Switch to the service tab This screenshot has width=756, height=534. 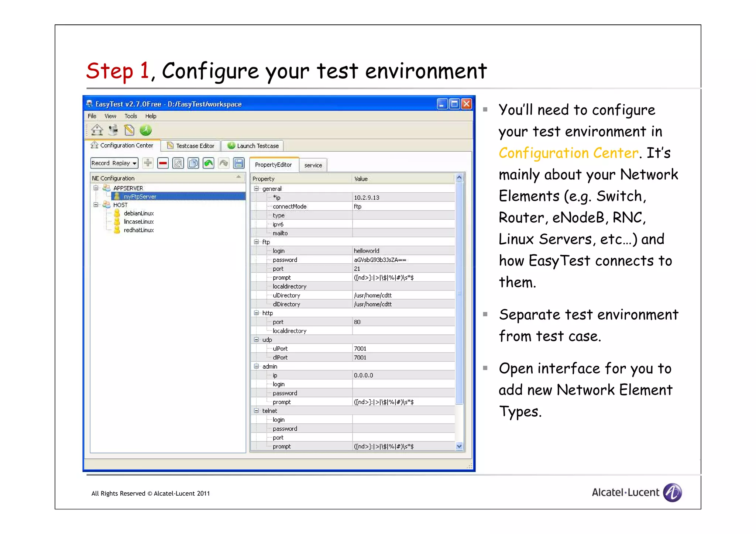(313, 165)
